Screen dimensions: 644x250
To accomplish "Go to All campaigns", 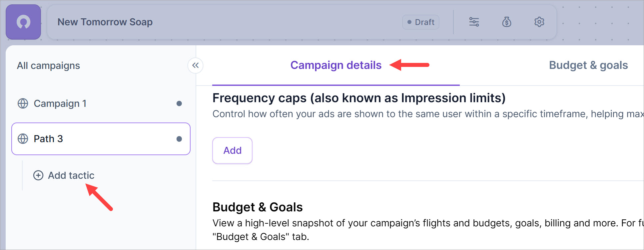I will pos(48,66).
